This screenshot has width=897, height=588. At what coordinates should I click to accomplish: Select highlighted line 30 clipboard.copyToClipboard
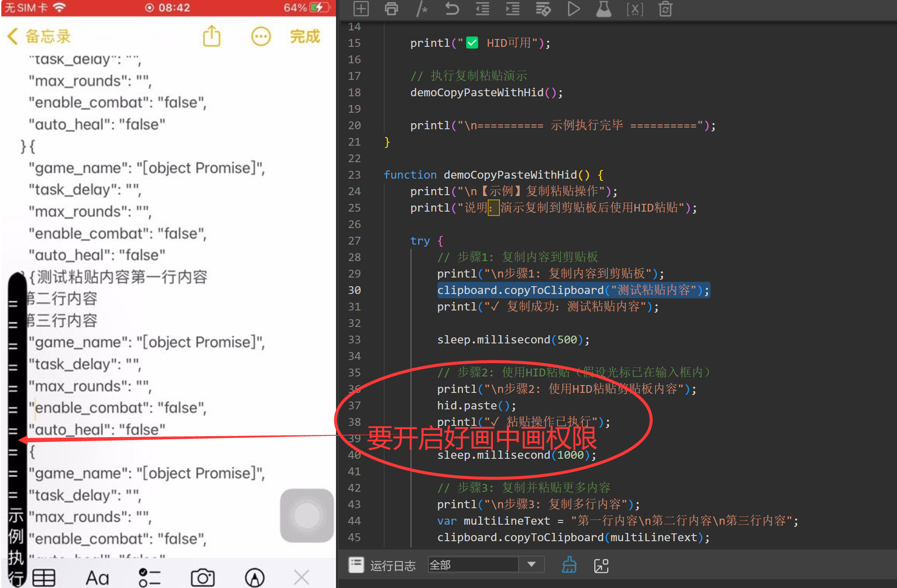[x=573, y=290]
